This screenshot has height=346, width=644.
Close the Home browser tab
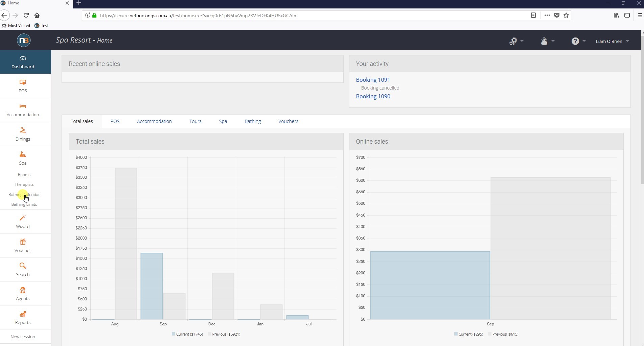[67, 3]
